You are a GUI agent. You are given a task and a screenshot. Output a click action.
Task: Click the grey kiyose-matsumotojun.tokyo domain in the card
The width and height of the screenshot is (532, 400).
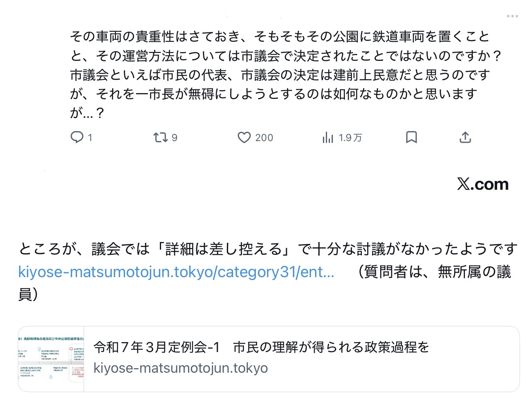[181, 368]
